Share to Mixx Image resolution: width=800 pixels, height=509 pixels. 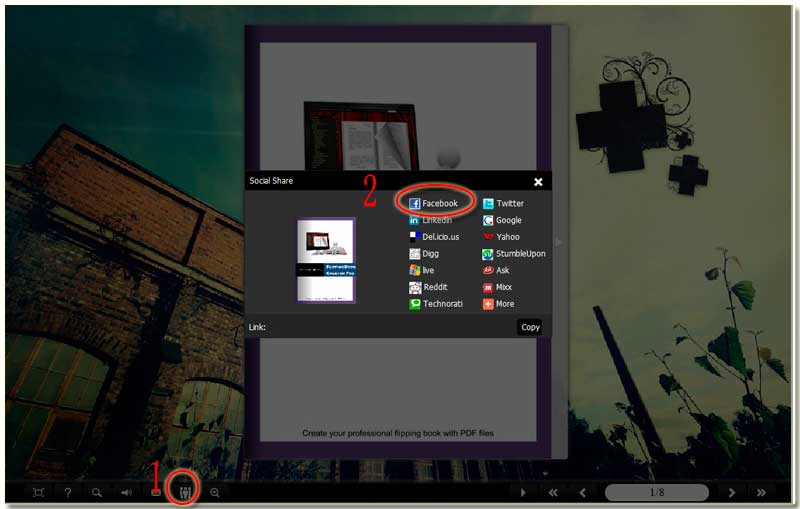click(497, 287)
